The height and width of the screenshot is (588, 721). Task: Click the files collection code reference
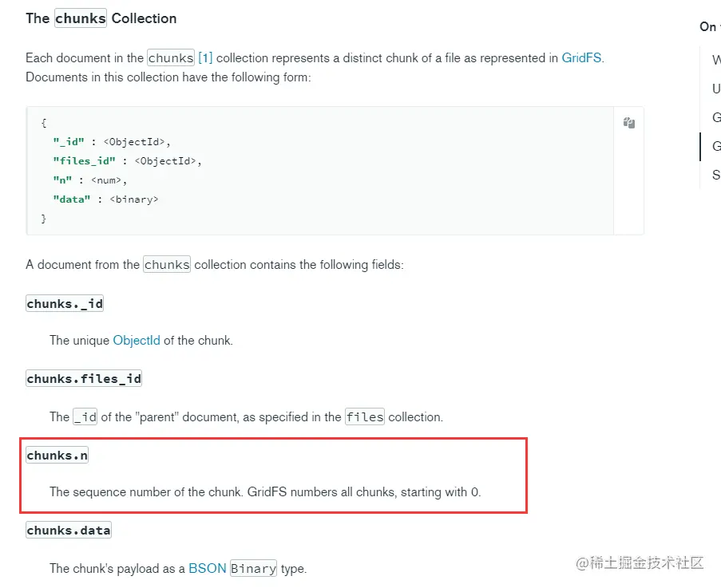coord(365,417)
